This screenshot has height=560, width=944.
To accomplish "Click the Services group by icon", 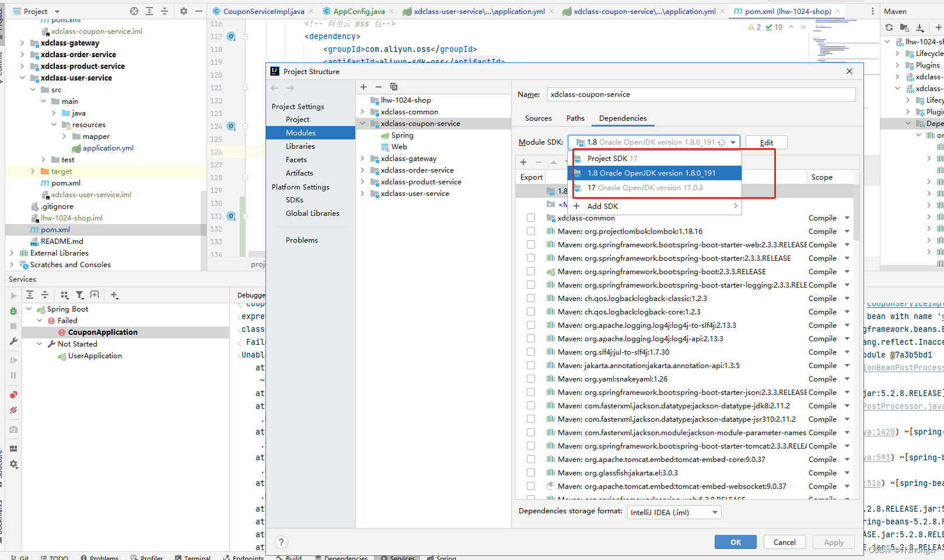I will (64, 295).
